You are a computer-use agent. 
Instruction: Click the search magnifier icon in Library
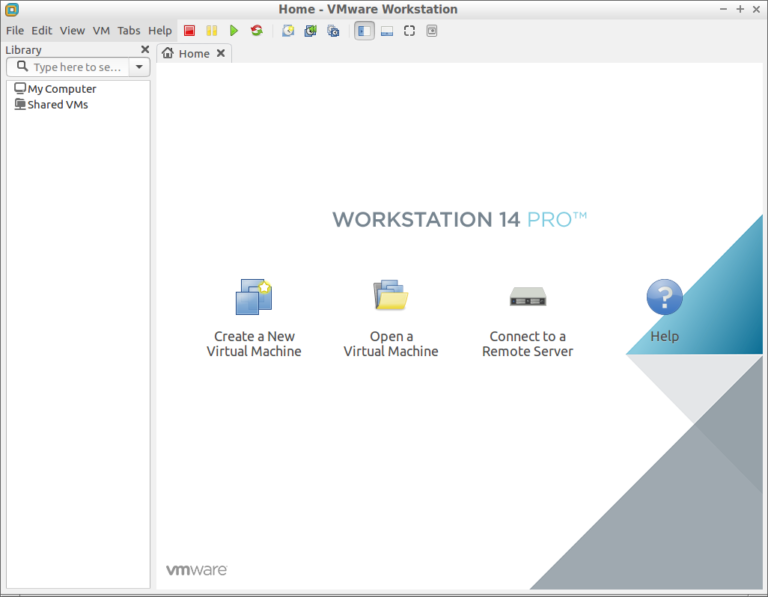(22, 66)
